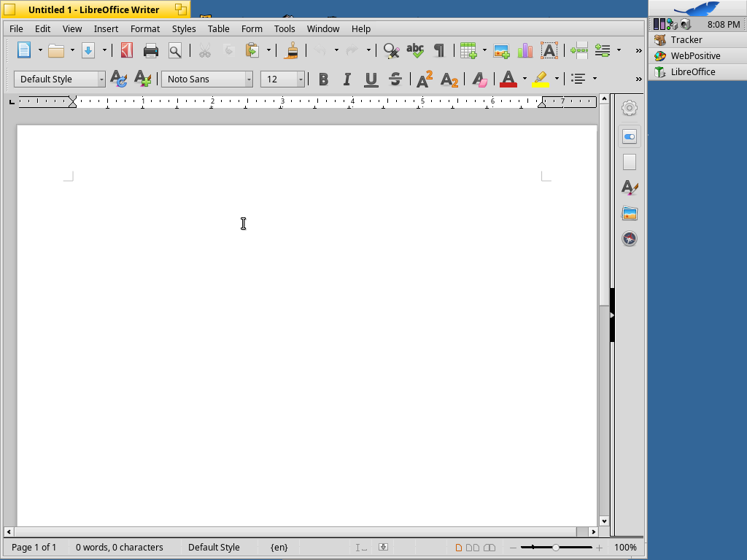Open the Spelling check tool

click(x=415, y=50)
